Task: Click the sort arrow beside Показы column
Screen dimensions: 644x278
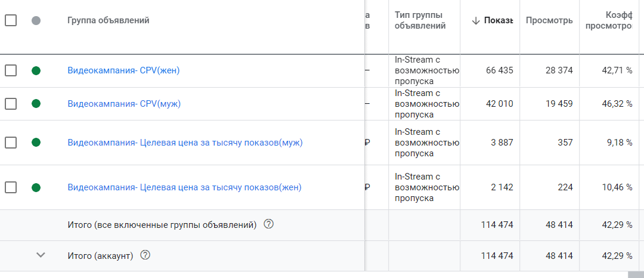Action: [475, 21]
